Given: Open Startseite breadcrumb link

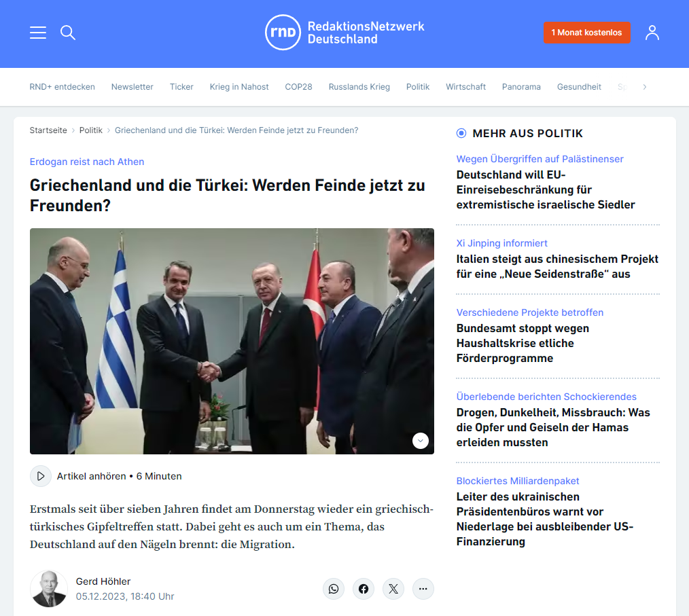Looking at the screenshot, I should tap(48, 130).
